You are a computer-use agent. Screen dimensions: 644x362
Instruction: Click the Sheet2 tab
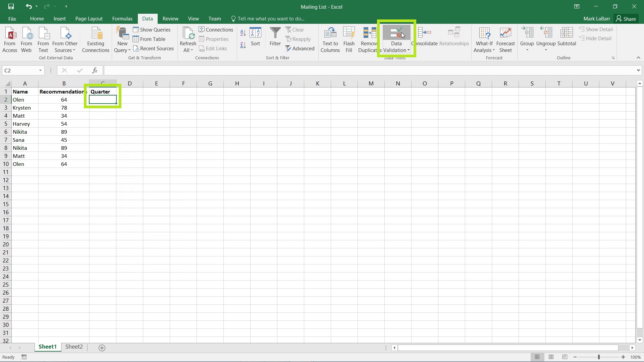74,347
